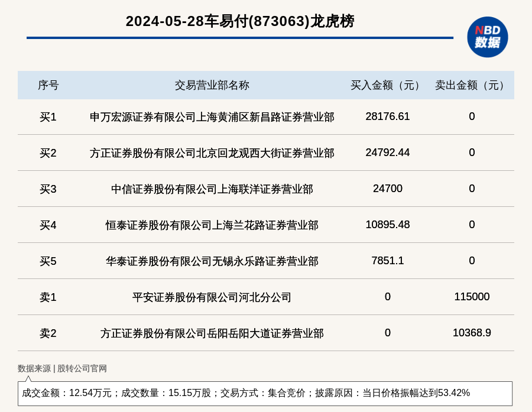This screenshot has height=412, width=532.
Task: Click the 序号 column header
Action: tap(48, 85)
